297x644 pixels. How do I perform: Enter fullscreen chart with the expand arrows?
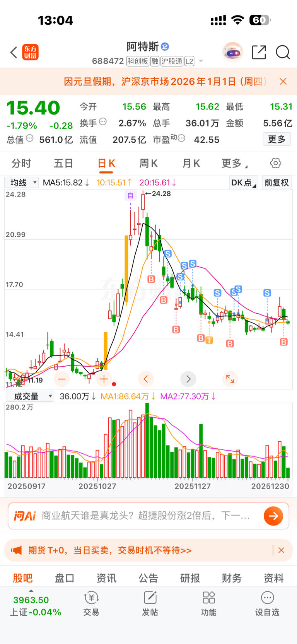click(x=230, y=379)
